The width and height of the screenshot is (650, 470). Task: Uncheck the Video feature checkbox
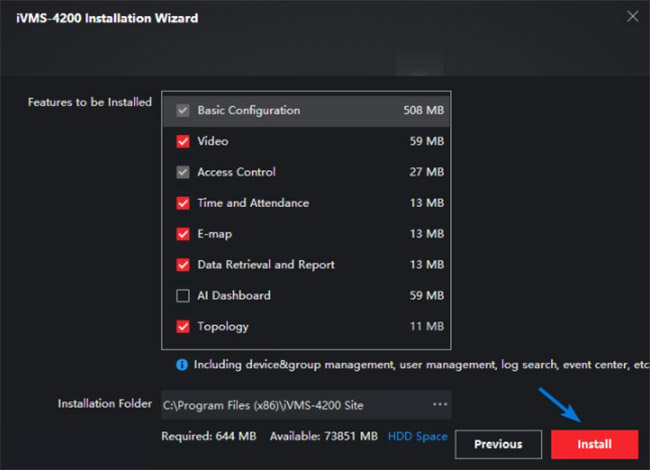[x=183, y=141]
